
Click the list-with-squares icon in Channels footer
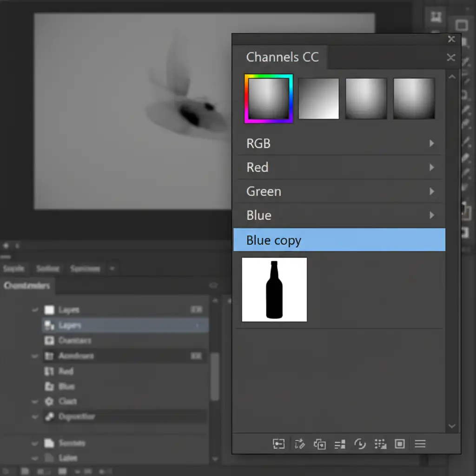(340, 444)
